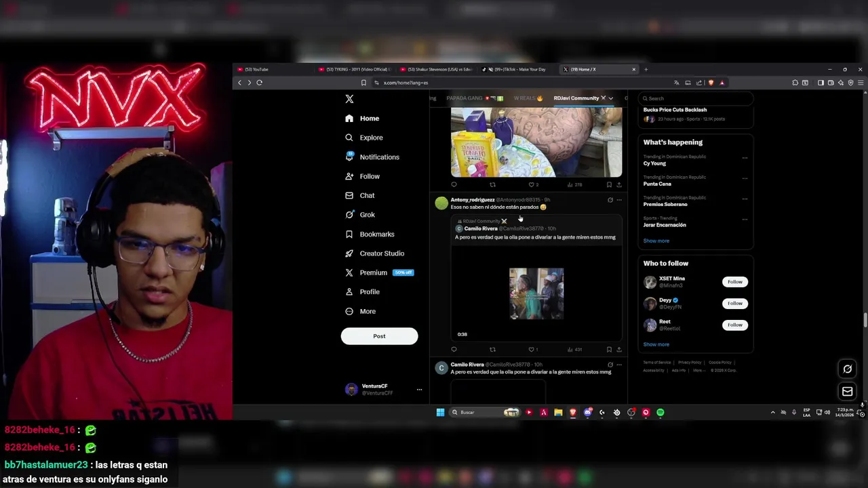This screenshot has width=868, height=488.
Task: Show more under What's happening
Action: (x=656, y=241)
